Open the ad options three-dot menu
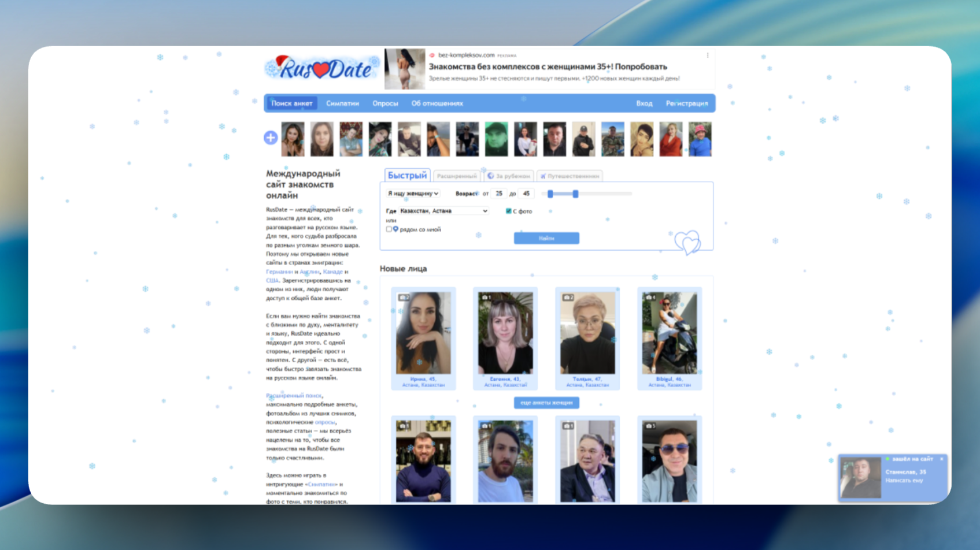Viewport: 980px width, 550px height. (x=707, y=55)
